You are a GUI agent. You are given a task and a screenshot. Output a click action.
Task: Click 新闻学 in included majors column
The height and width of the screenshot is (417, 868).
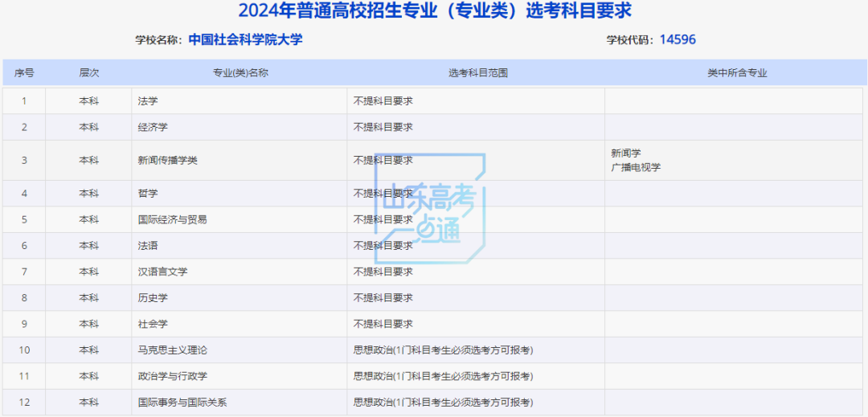point(626,153)
